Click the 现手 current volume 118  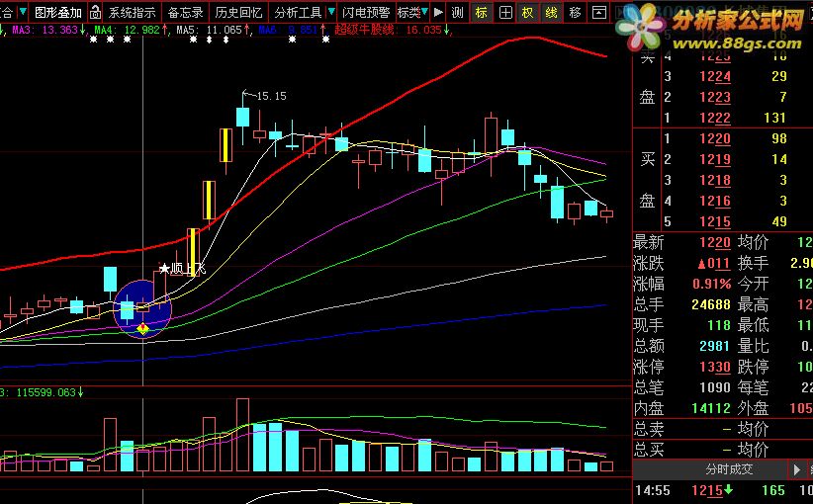(x=719, y=325)
